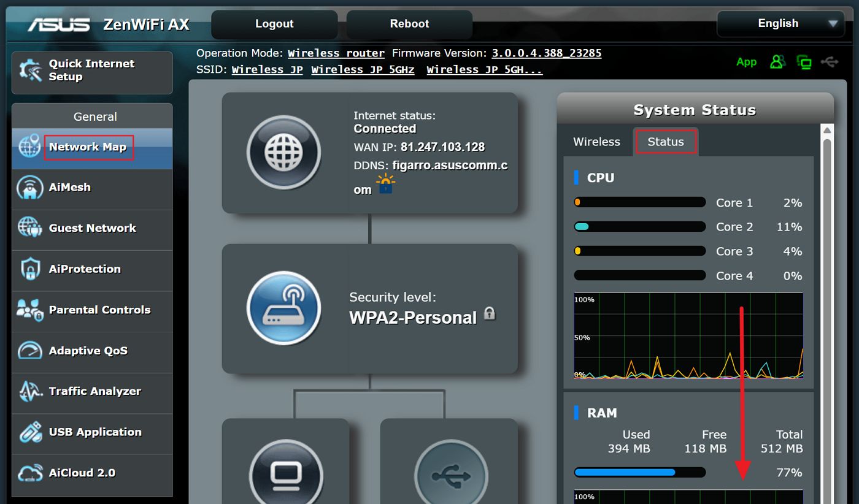Click the System Status scrollbar up arrow
Image resolution: width=859 pixels, height=504 pixels.
coord(827,129)
